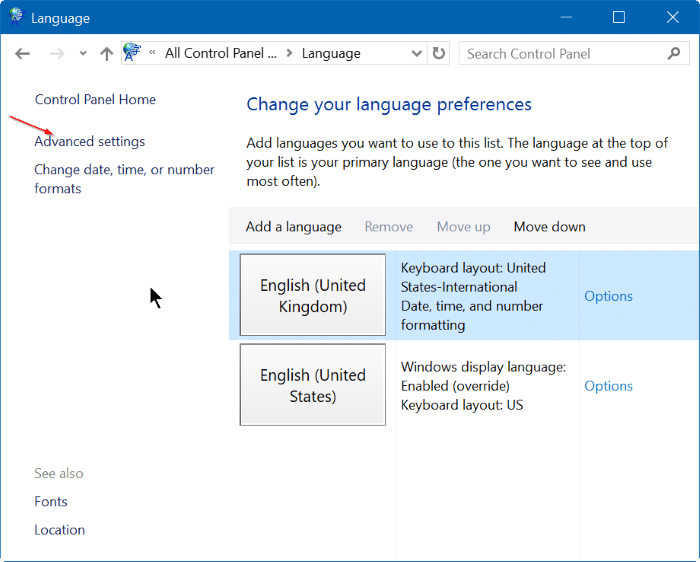Go up one level with up arrow
The image size is (700, 562).
[x=106, y=54]
